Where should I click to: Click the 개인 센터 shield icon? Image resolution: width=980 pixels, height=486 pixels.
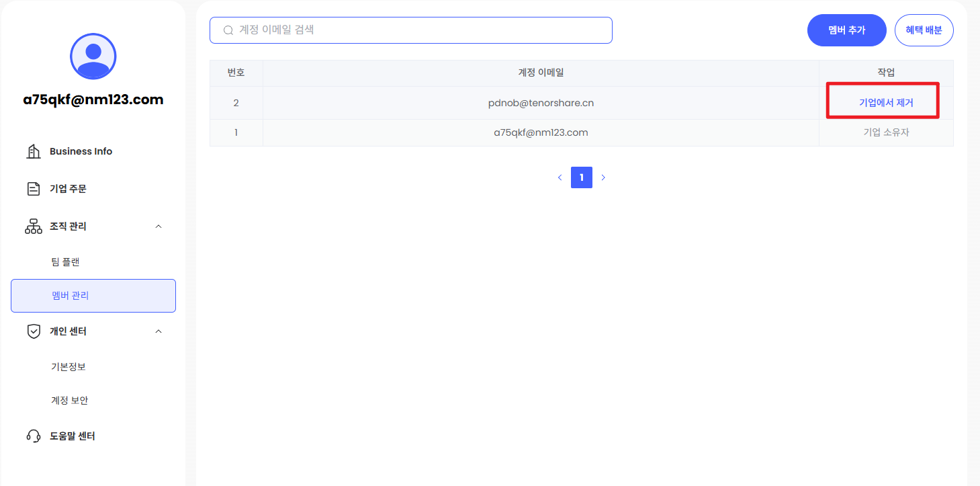[x=34, y=331]
